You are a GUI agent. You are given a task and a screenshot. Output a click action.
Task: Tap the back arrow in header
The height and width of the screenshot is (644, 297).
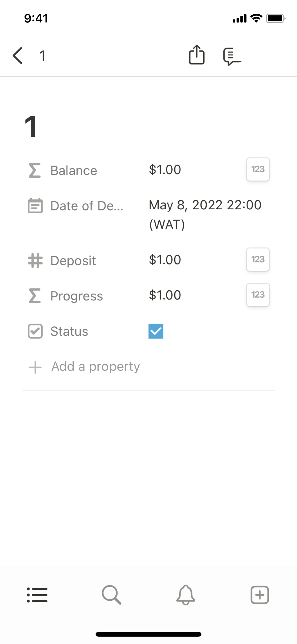pos(18,56)
